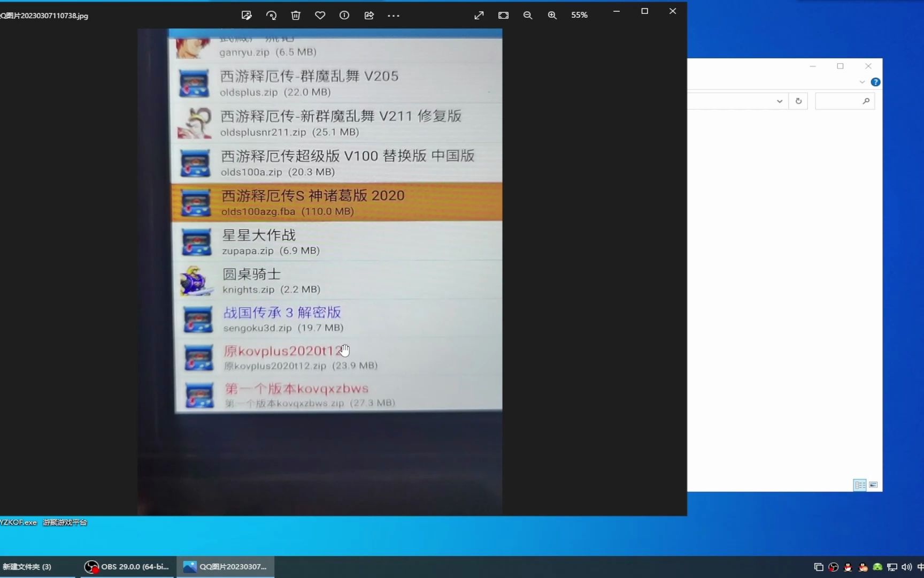Delete the photo using the trash icon
Viewport: 924px width, 578px height.
tap(296, 16)
